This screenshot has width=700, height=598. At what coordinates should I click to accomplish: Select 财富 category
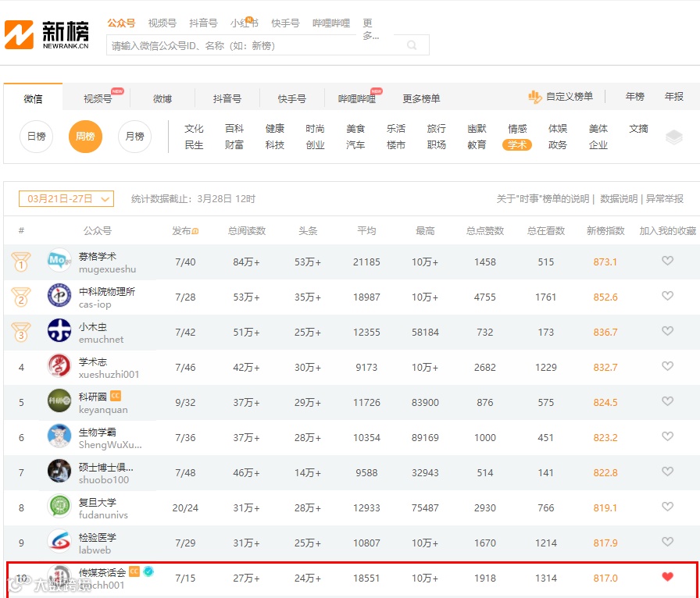(x=234, y=144)
